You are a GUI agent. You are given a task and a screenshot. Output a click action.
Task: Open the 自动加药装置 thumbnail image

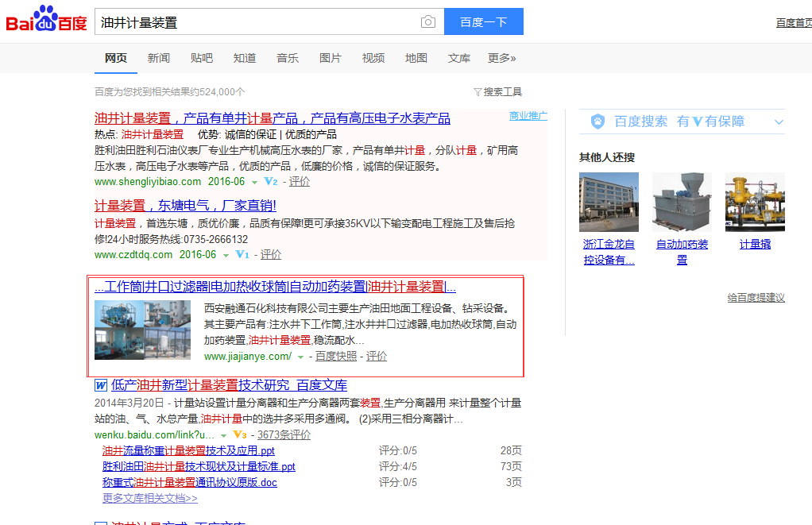682,202
